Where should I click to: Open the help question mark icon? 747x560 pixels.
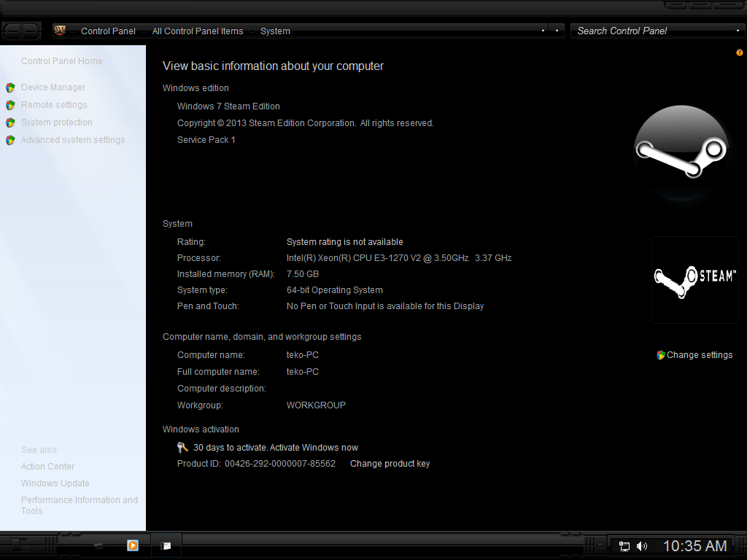click(740, 52)
